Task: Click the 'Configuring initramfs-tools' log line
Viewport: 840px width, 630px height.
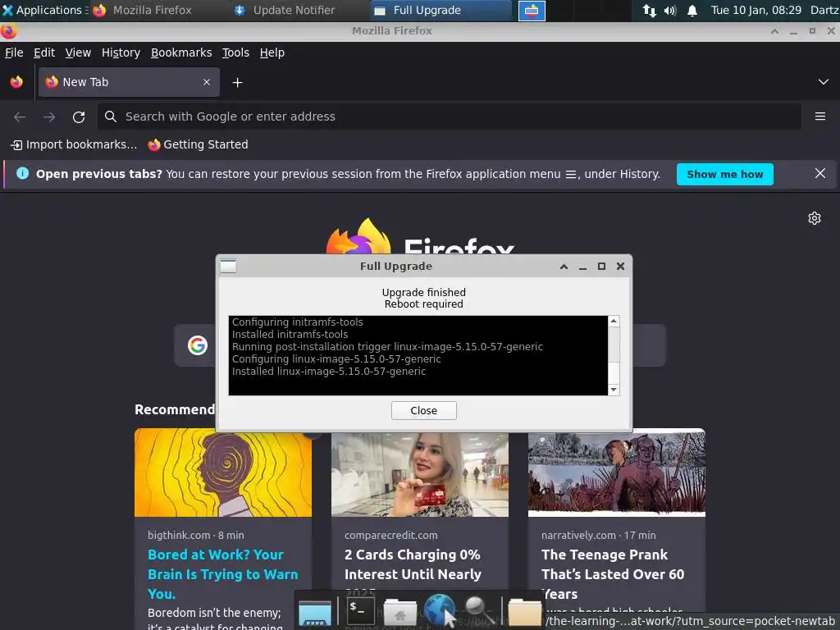Action: click(297, 322)
